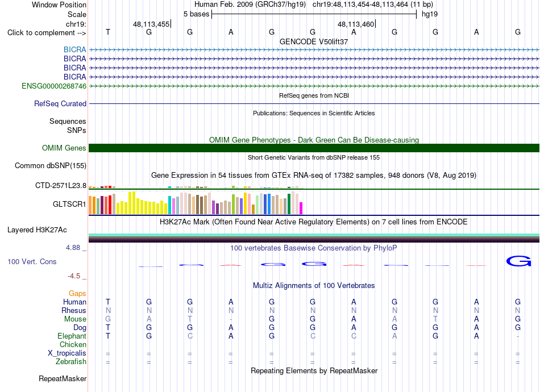Click the dark green OMIM Genes bar
The image size is (540, 392).
314,148
